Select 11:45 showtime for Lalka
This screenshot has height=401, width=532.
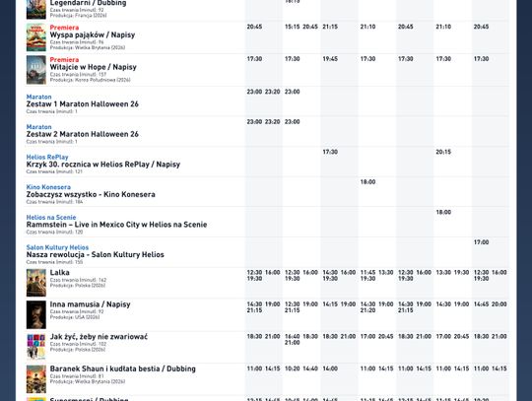tap(367, 272)
